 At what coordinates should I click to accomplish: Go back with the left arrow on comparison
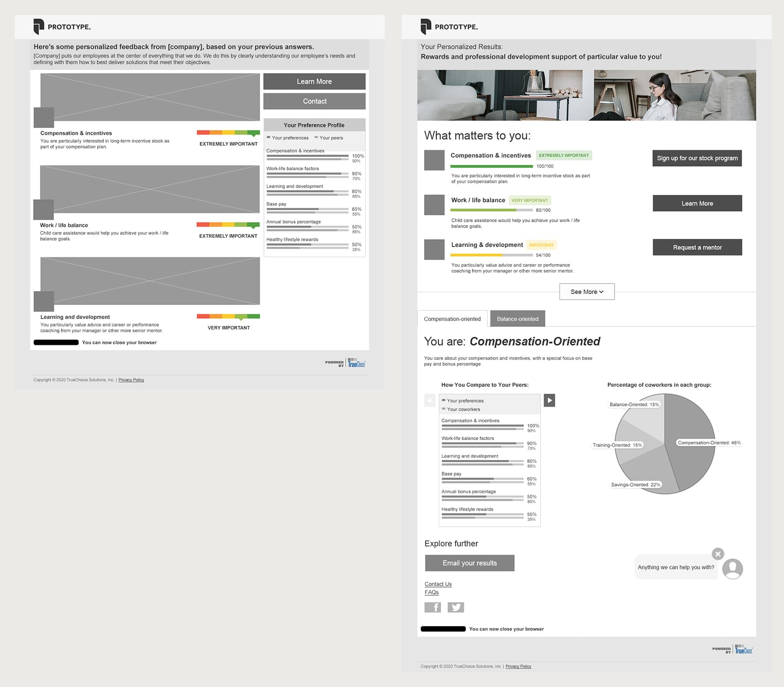coord(429,401)
